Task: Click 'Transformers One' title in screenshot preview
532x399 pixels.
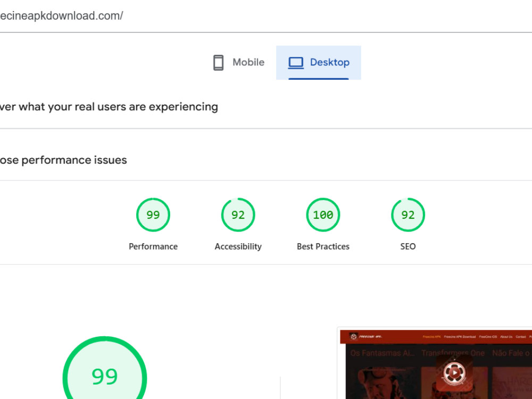Action: click(453, 353)
